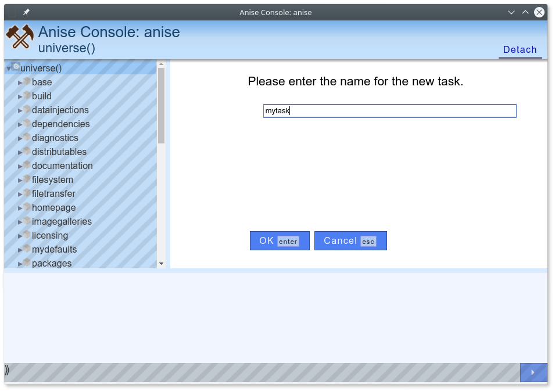Expand the packages tree node
Screen dimensions: 555x392
[x=20, y=264]
